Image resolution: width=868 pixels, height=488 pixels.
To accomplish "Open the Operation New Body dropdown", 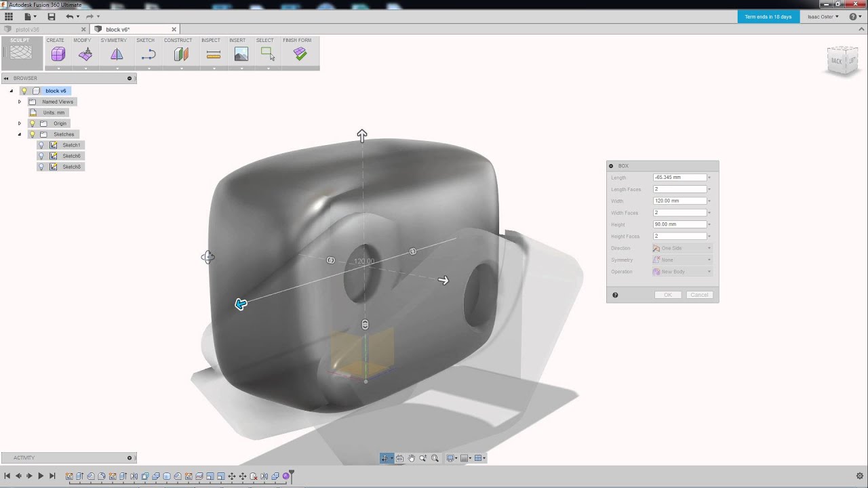I will click(x=682, y=272).
